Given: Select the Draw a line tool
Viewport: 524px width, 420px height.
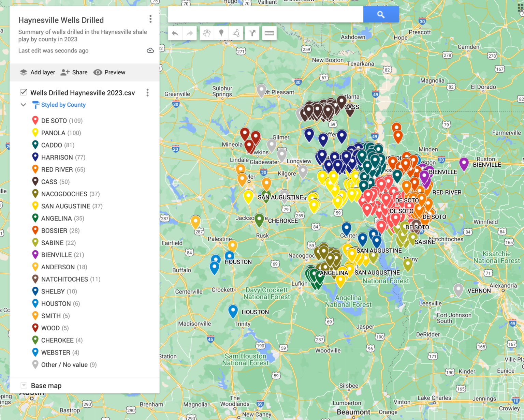Looking at the screenshot, I should tap(236, 33).
